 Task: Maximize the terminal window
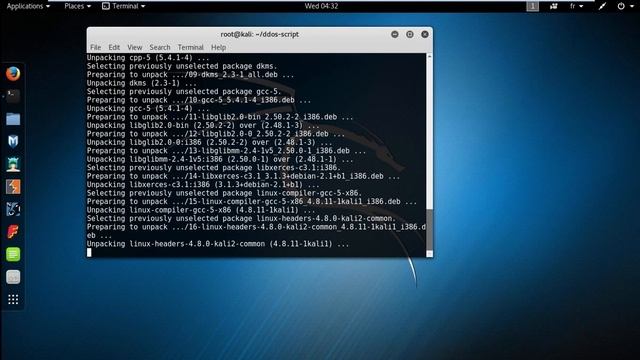coord(410,34)
